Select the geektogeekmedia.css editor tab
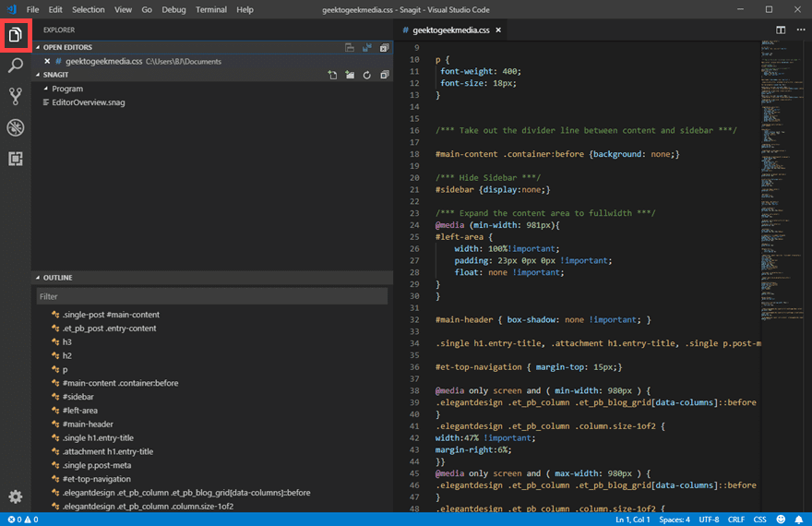This screenshot has width=812, height=526. click(x=450, y=30)
